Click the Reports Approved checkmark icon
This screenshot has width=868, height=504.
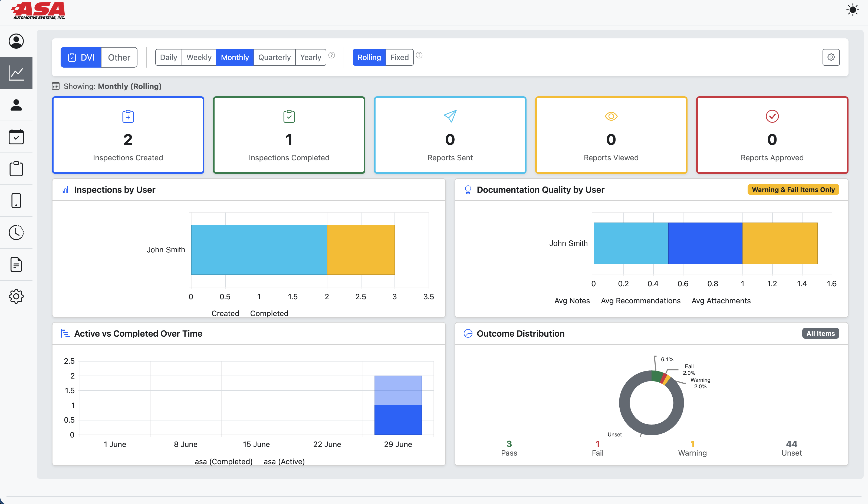coord(772,116)
